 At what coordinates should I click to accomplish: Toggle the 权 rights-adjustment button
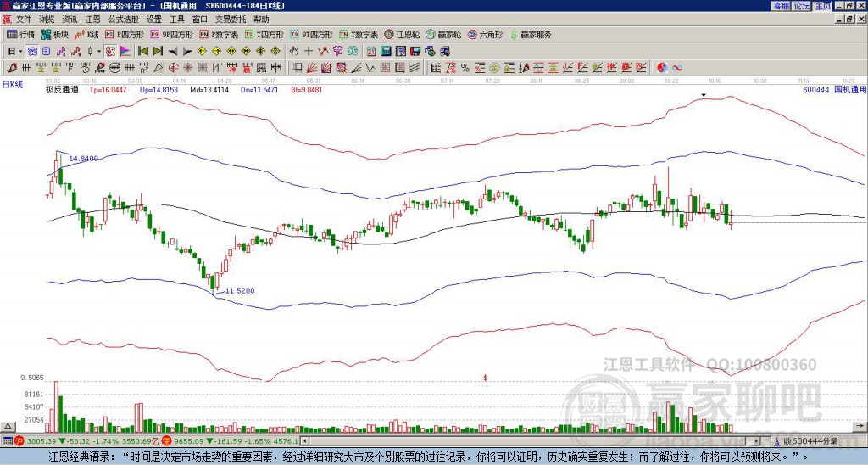click(109, 52)
